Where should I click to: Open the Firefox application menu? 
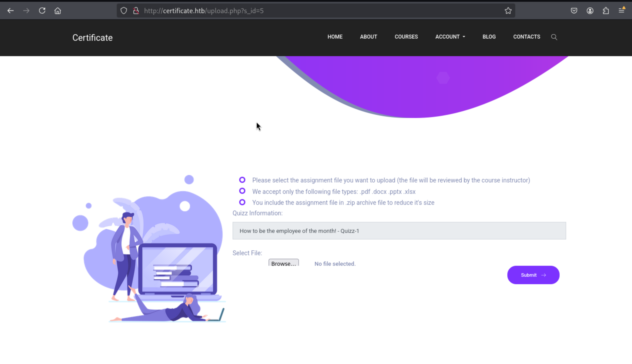pos(622,11)
